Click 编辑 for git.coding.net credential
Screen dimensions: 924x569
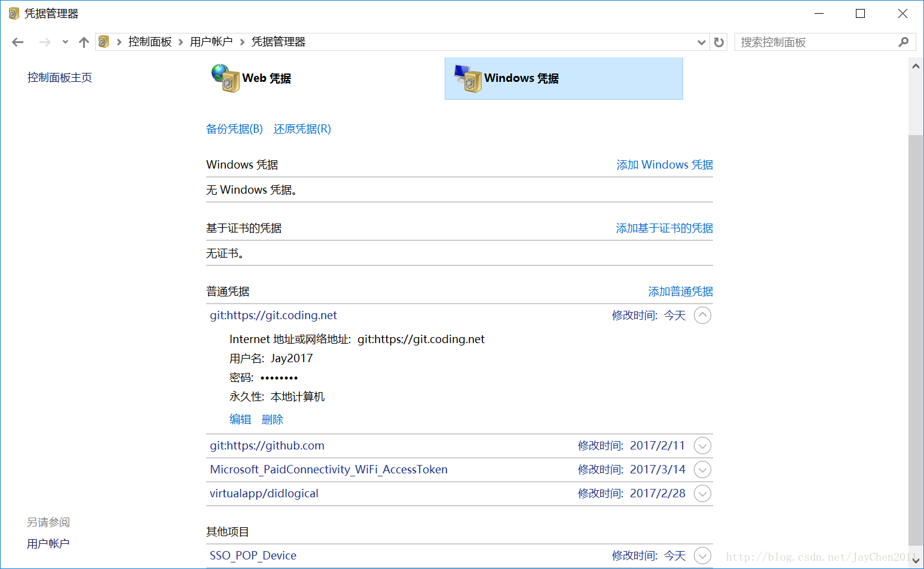pos(240,420)
